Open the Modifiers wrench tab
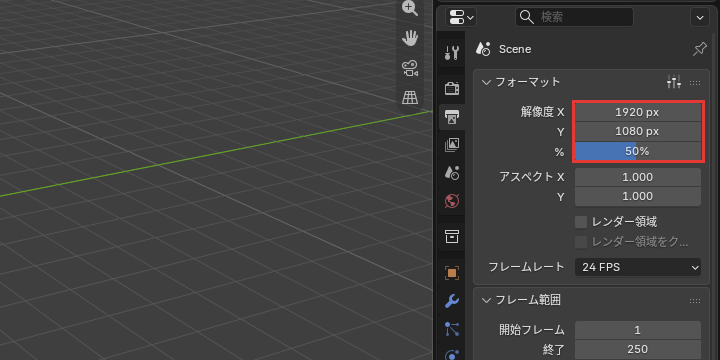720x360 pixels. [x=452, y=301]
